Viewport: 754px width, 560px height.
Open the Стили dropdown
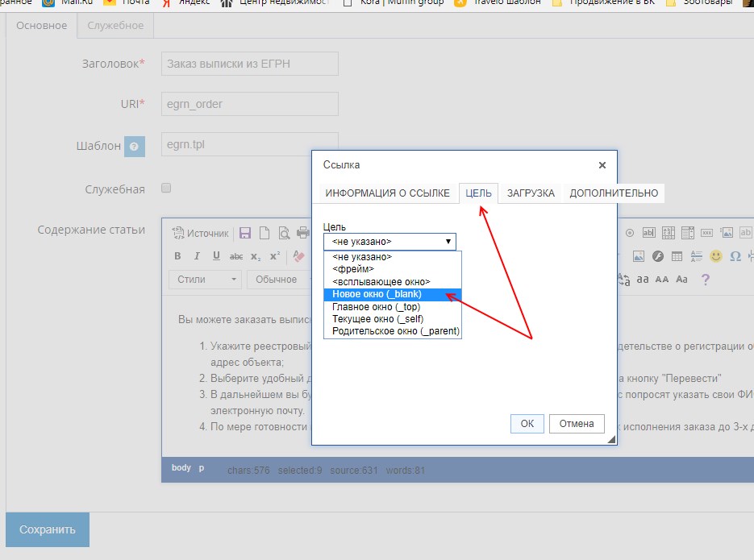click(x=205, y=280)
